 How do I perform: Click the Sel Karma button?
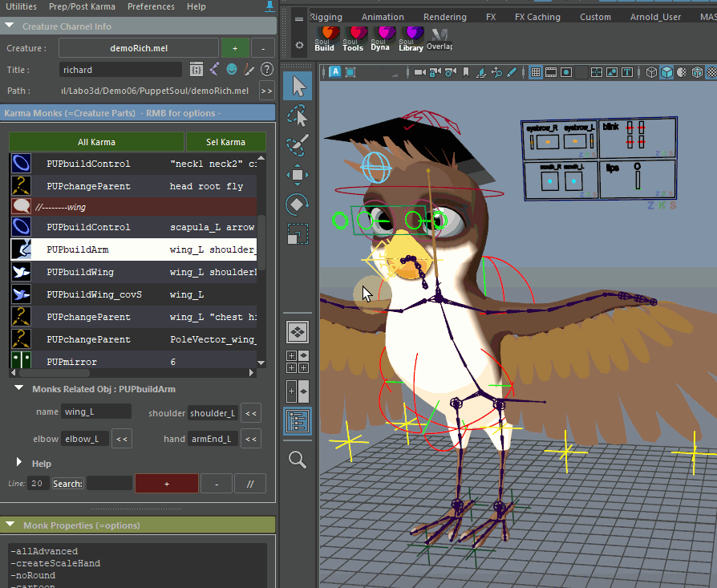click(x=226, y=142)
